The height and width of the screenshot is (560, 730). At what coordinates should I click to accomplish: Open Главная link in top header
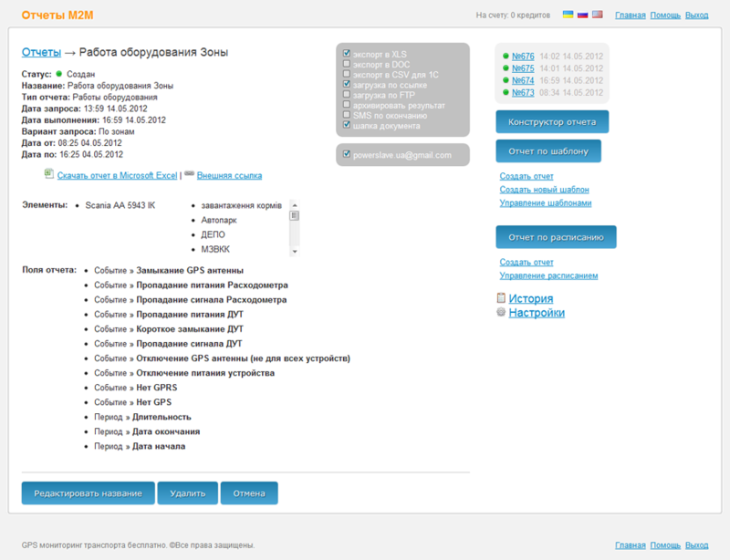(631, 16)
